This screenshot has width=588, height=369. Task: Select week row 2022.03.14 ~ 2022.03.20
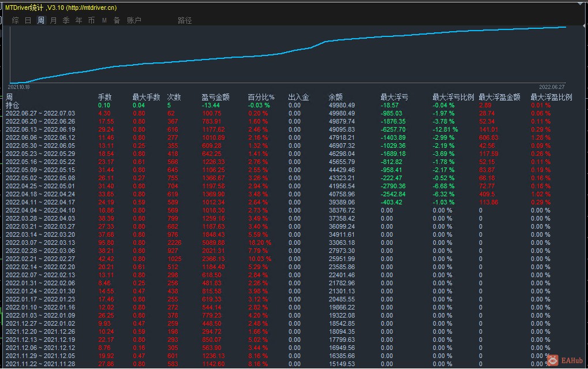[x=40, y=234]
